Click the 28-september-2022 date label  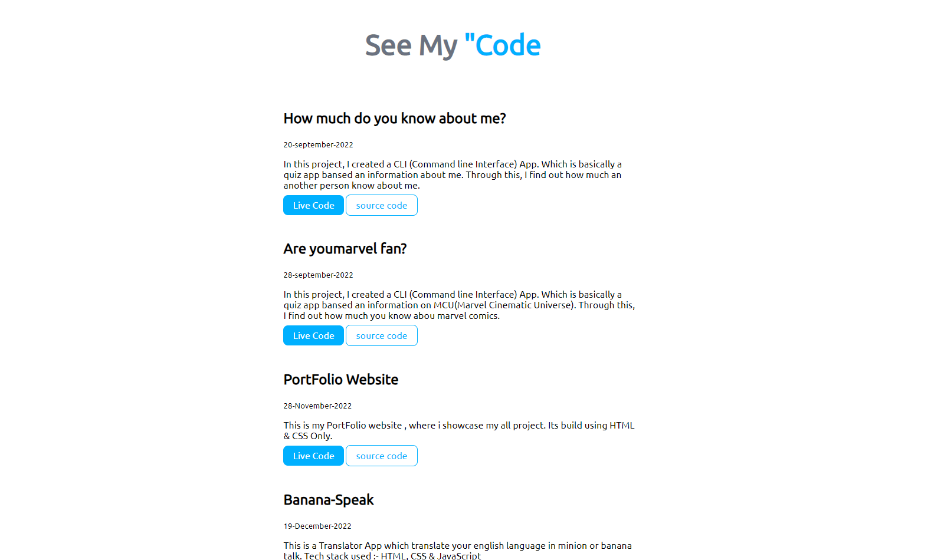pyautogui.click(x=318, y=275)
